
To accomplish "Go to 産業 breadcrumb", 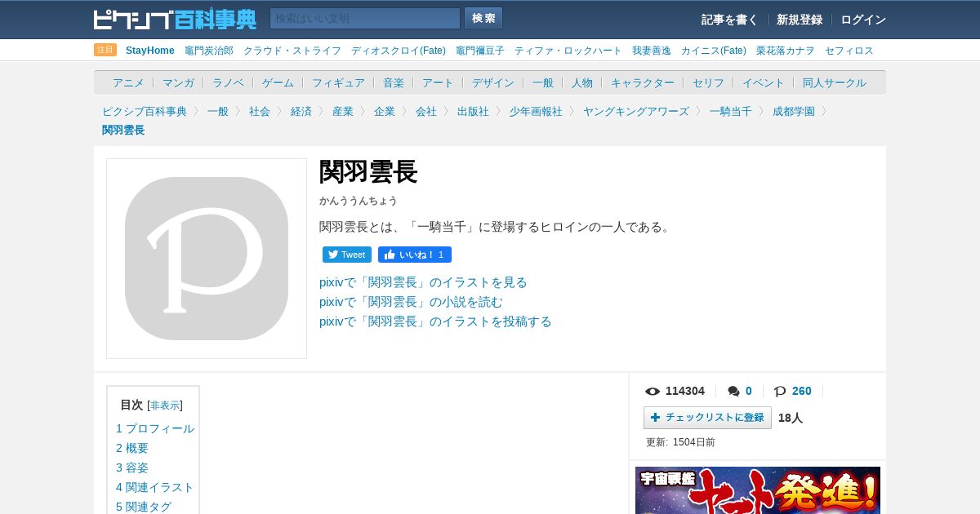I will (343, 111).
